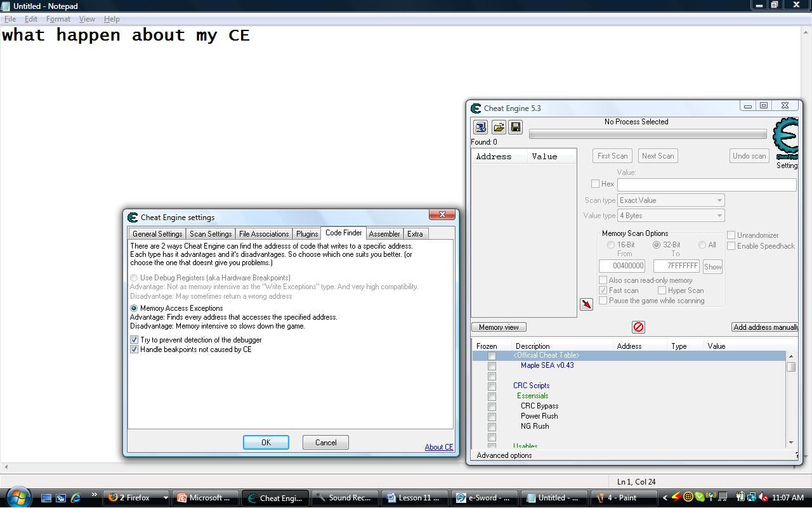Viewport: 812px width, 508px height.
Task: Open the File Associations tab
Action: click(x=264, y=234)
